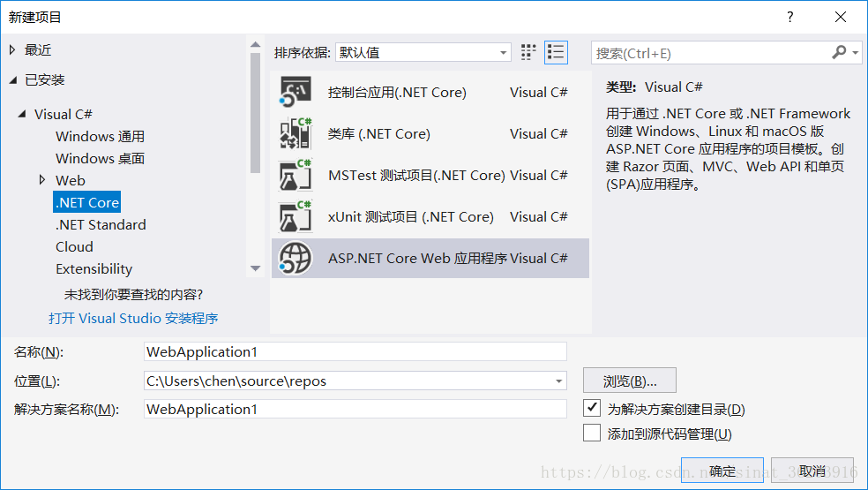Viewport: 868px width, 490px height.
Task: Select the .NET Standard category
Action: point(101,225)
